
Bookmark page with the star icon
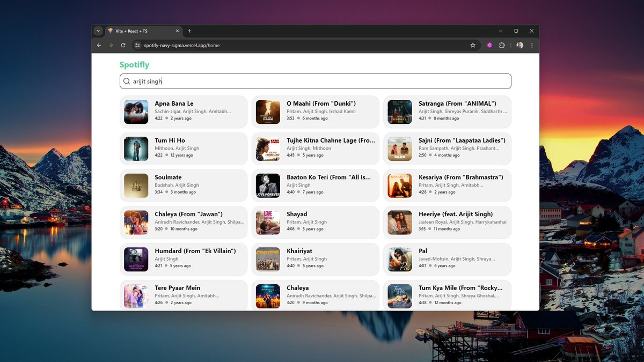473,46
